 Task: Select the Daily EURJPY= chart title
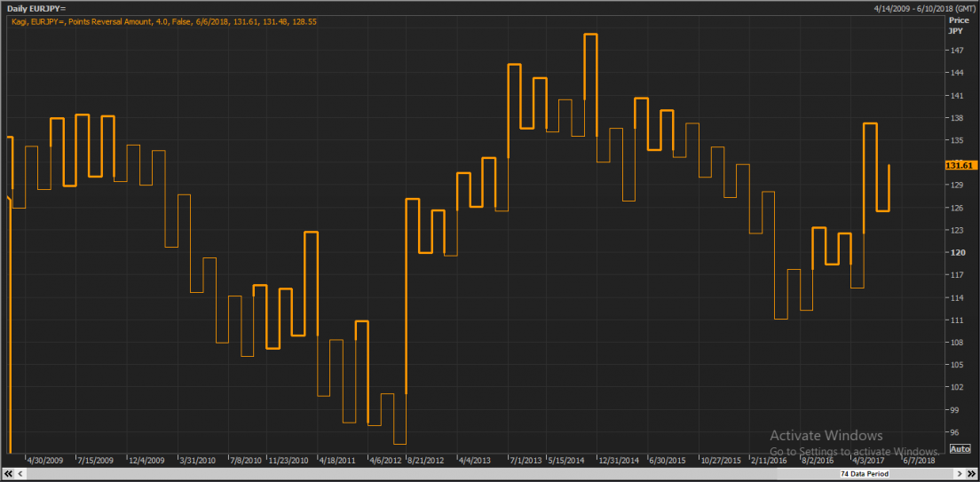[x=36, y=8]
